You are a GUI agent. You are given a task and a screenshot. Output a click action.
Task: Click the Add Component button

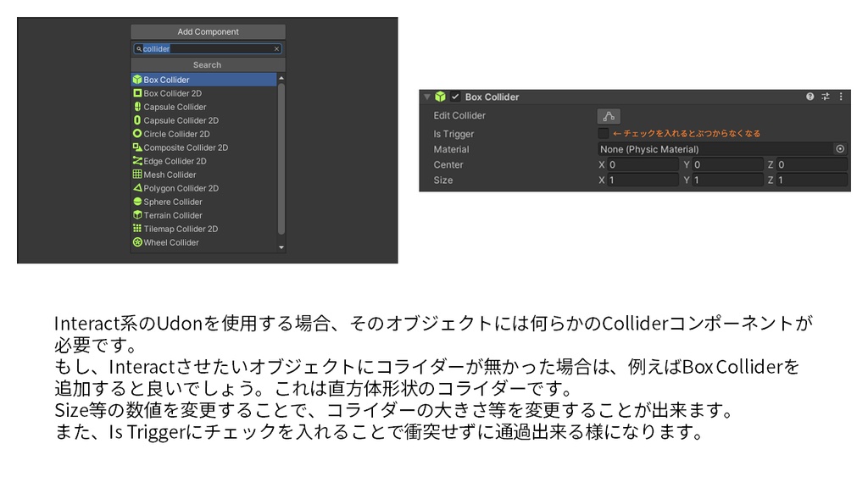point(208,31)
